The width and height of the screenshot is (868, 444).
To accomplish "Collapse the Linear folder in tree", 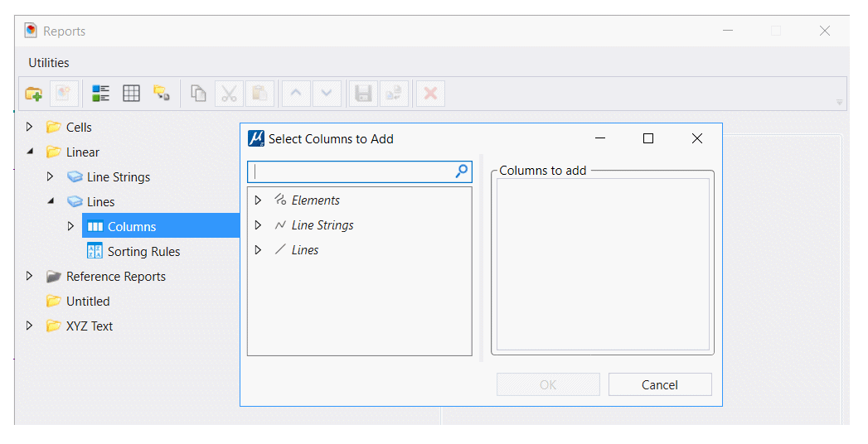I will coord(30,152).
